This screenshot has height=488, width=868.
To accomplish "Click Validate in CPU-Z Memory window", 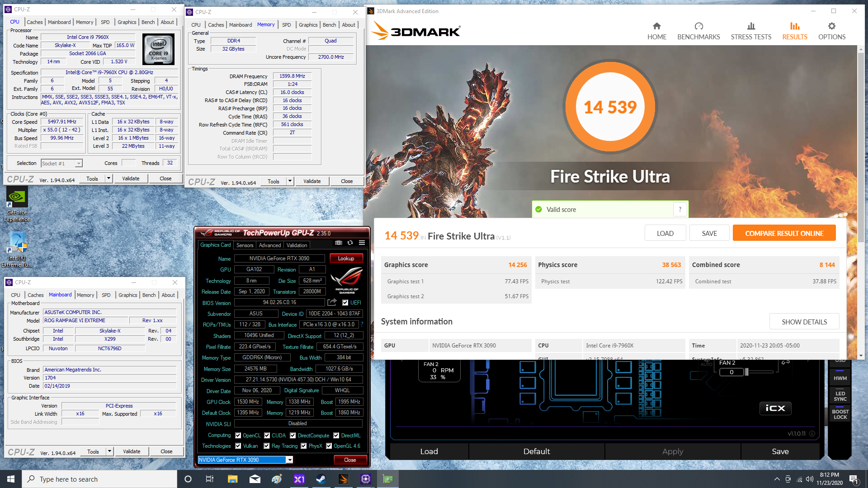I will [x=312, y=181].
